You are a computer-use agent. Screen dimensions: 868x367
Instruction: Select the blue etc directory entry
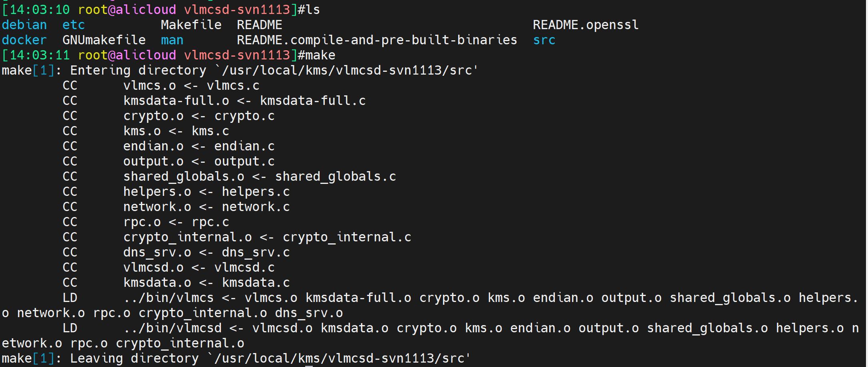(73, 25)
